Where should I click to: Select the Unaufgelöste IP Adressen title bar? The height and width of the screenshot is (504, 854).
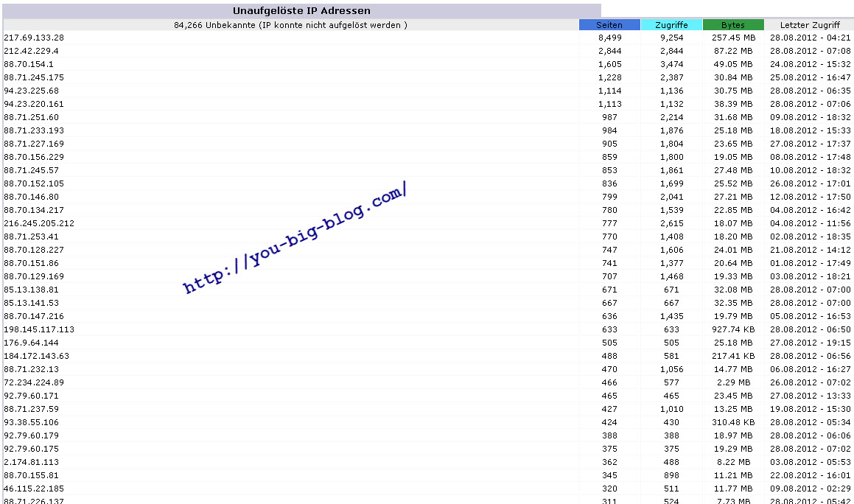[x=301, y=11]
